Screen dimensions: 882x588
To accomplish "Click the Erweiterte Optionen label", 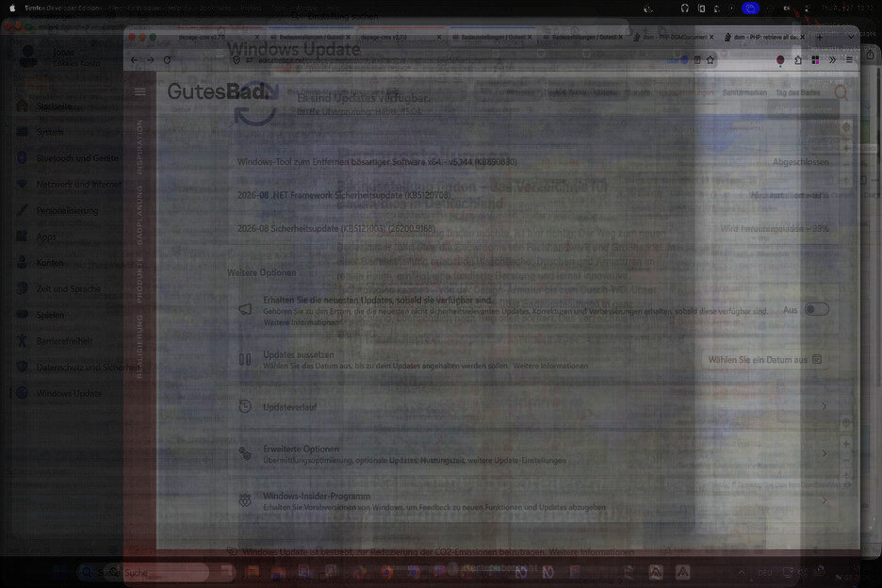I will 301,449.
